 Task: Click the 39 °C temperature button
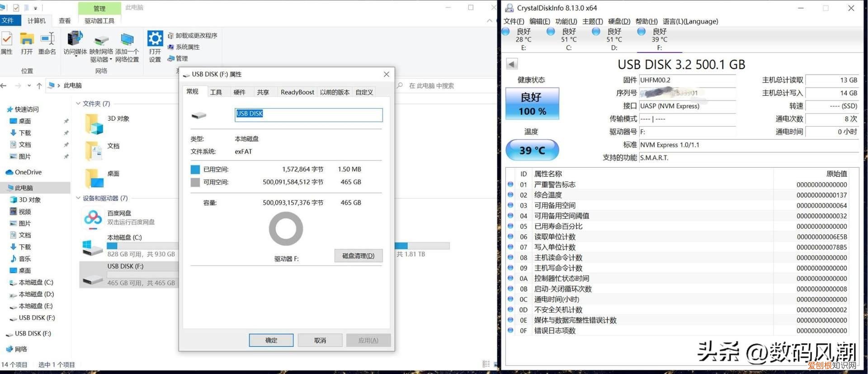point(532,150)
